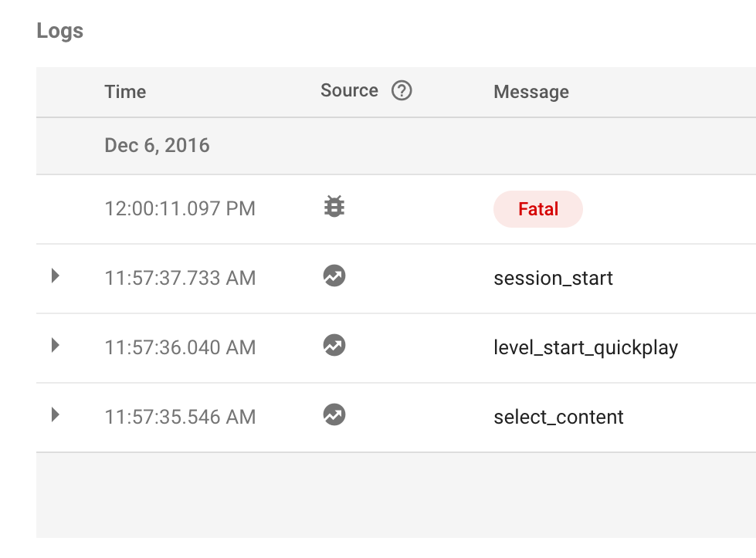Click the analytics icon for level_start_quickplay
This screenshot has width=756, height=558.
[334, 346]
